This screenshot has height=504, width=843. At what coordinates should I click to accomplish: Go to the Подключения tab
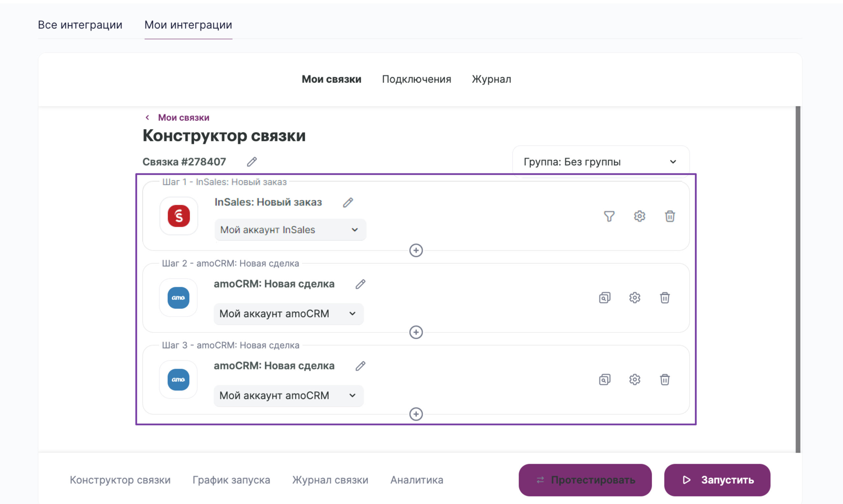click(417, 79)
